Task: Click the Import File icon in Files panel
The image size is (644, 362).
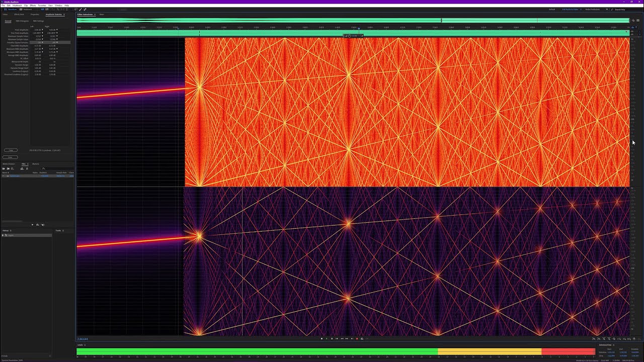Action: pos(8,168)
